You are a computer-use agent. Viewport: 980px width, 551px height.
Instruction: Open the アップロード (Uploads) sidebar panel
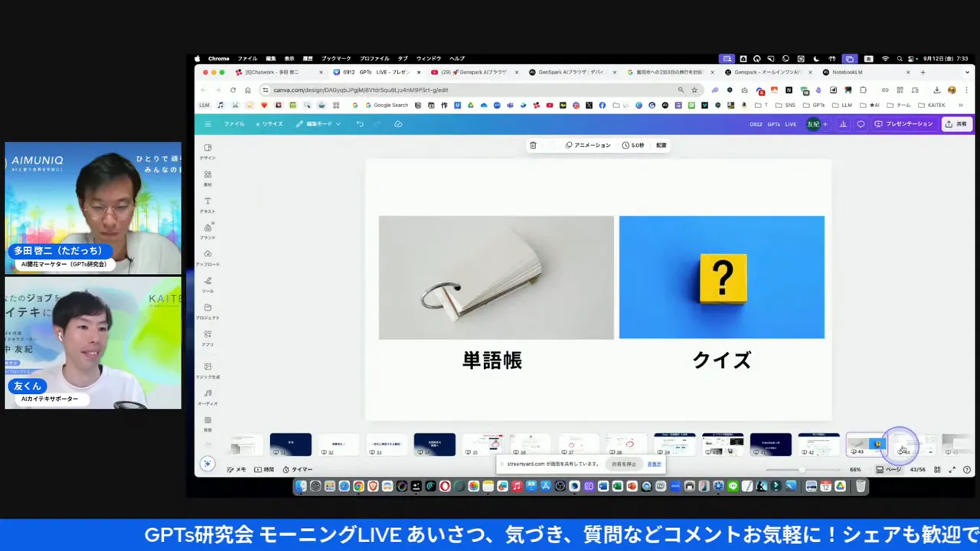pyautogui.click(x=207, y=257)
